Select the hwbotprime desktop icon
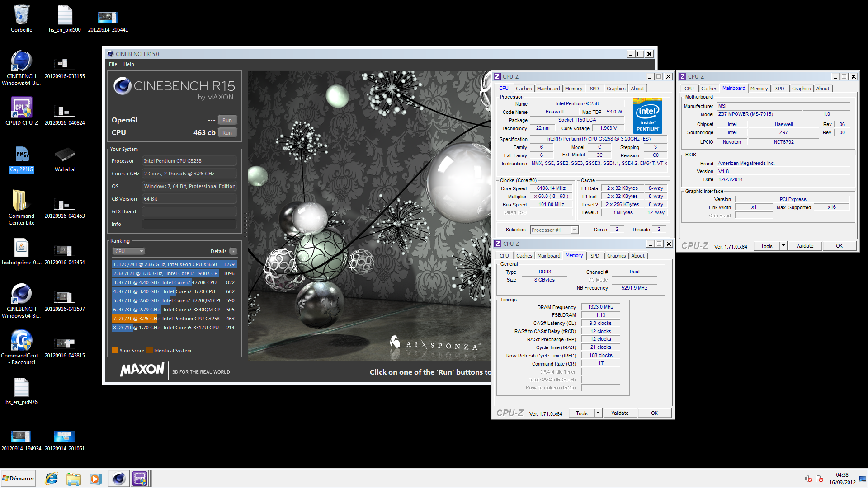The height and width of the screenshot is (488, 868). click(21, 247)
